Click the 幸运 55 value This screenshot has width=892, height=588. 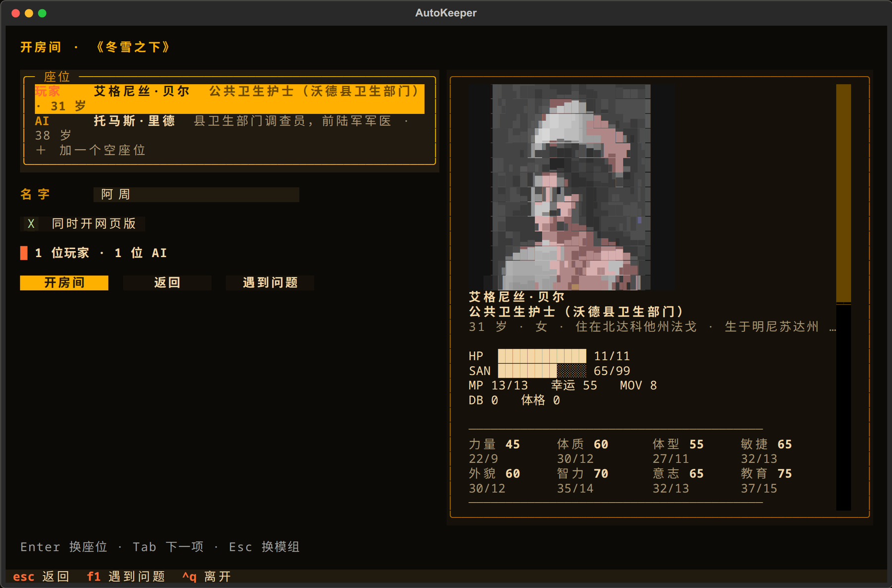[x=574, y=385]
